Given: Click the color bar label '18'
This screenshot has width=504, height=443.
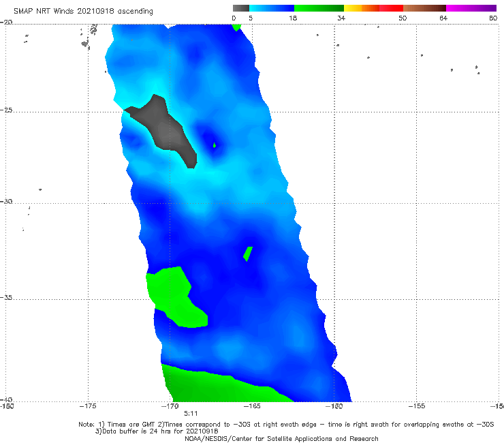Looking at the screenshot, I should point(293,18).
